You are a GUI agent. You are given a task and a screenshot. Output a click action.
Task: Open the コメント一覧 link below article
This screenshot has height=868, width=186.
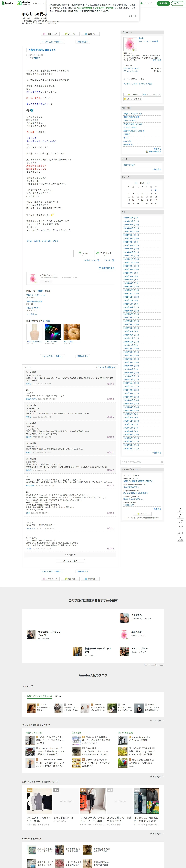click(109, 260)
